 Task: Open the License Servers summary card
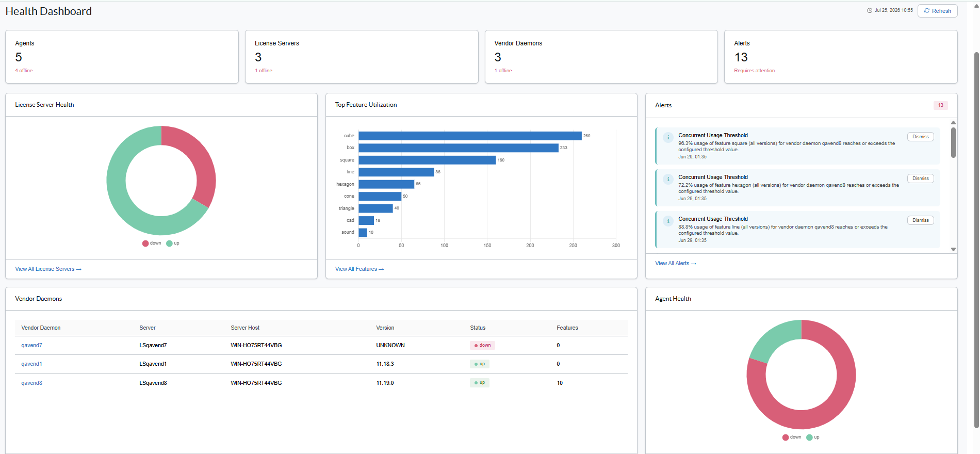(x=362, y=57)
